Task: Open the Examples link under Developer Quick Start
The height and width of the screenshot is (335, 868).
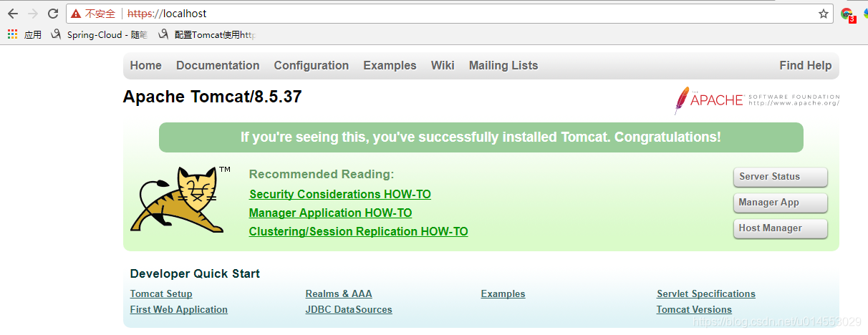Action: [503, 293]
